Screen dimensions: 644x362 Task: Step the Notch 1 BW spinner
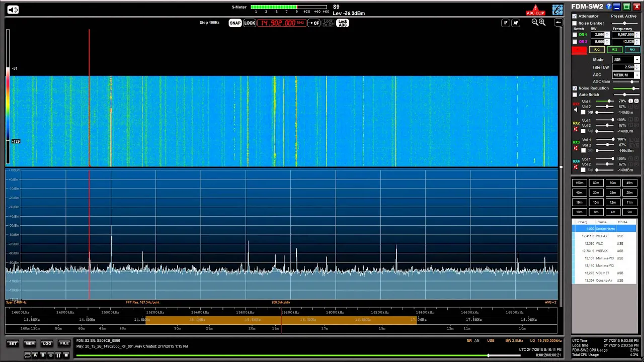click(607, 35)
